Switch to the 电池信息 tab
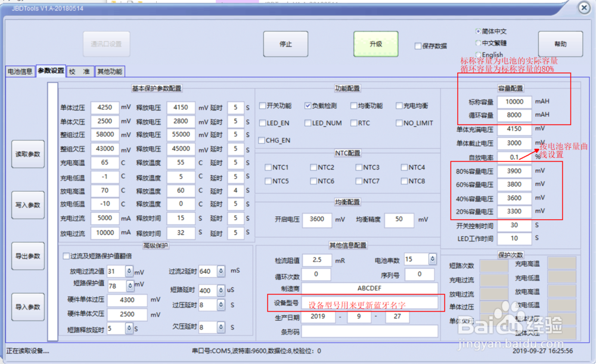 point(20,71)
